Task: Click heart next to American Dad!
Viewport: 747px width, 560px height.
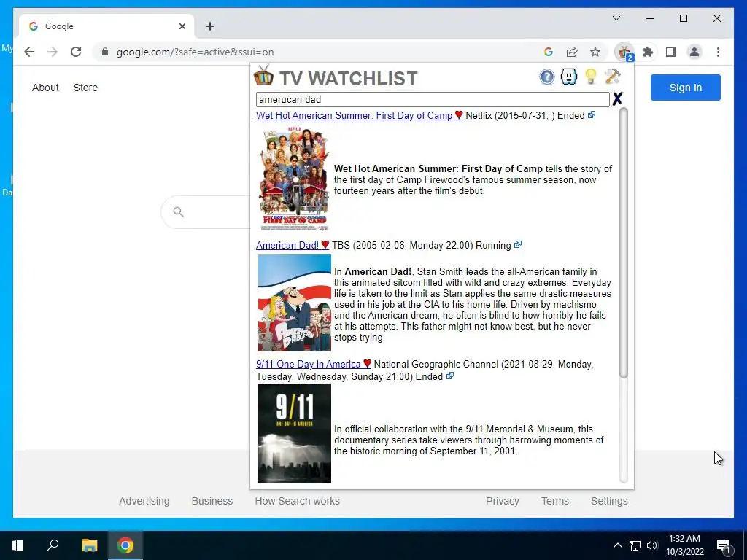Action: [325, 245]
